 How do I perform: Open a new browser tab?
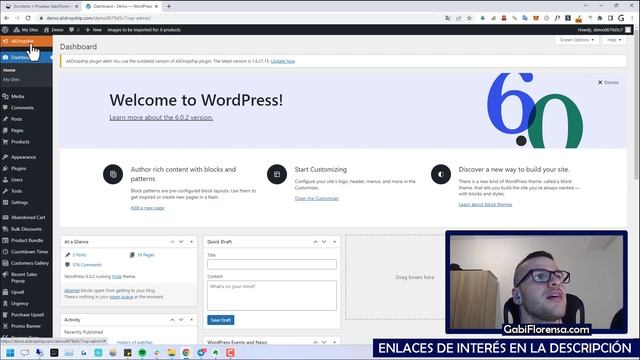(169, 6)
